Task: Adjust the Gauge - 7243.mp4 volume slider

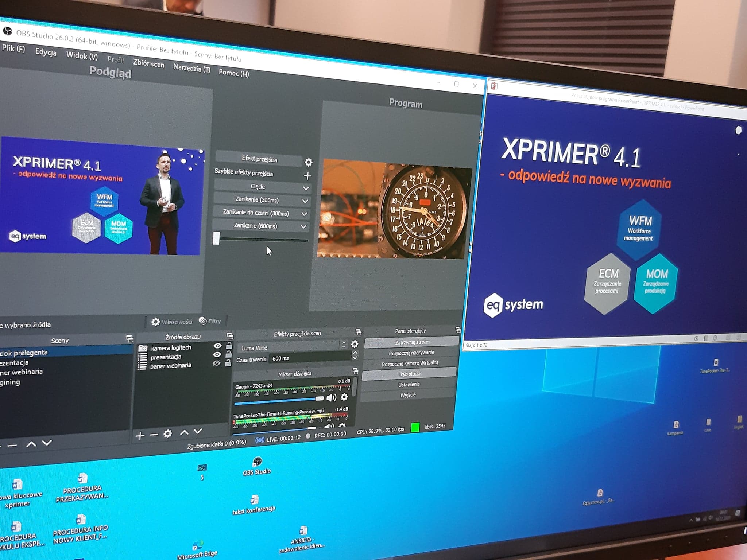Action: tap(279, 401)
